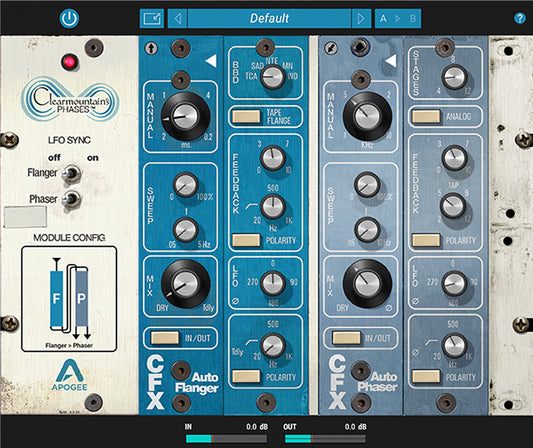Click the Clearmountain's Phases logo

click(70, 99)
